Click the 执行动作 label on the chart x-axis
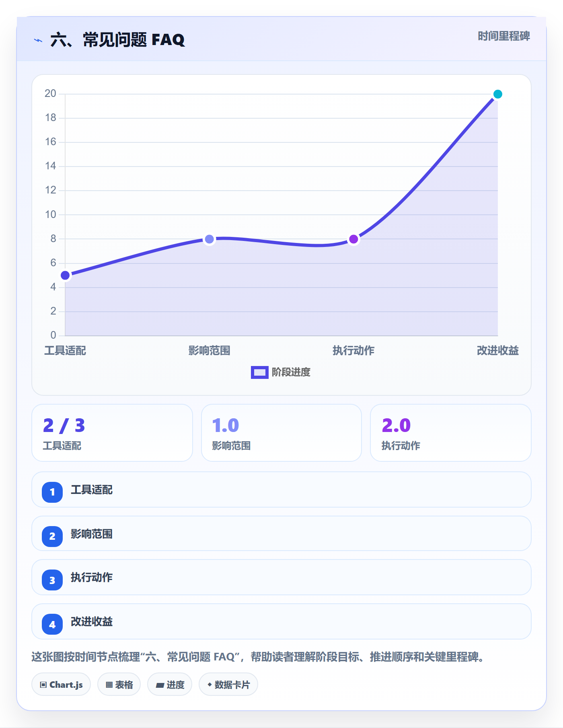Viewport: 563px width, 728px height. click(x=353, y=351)
